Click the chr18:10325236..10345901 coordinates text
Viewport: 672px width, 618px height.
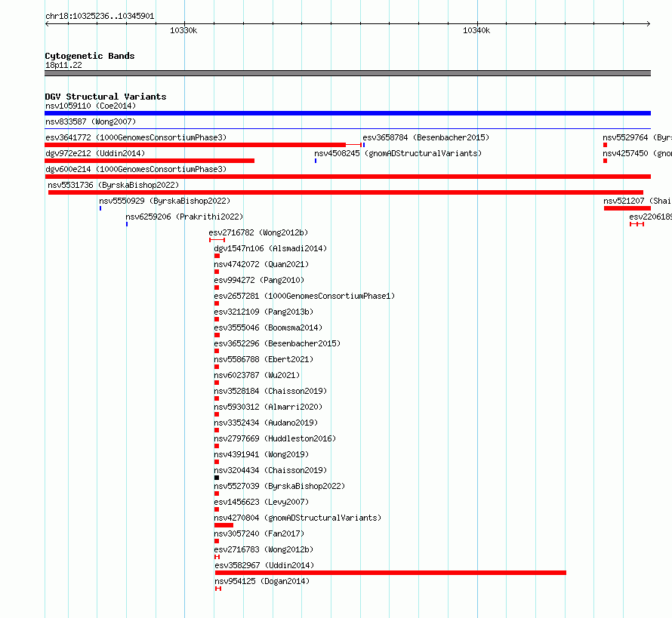100,16
